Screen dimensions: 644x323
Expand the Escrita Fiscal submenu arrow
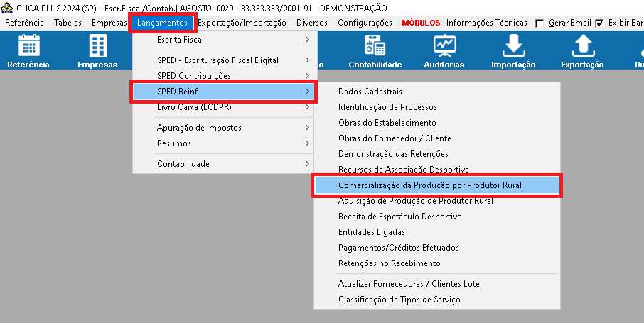coord(307,40)
